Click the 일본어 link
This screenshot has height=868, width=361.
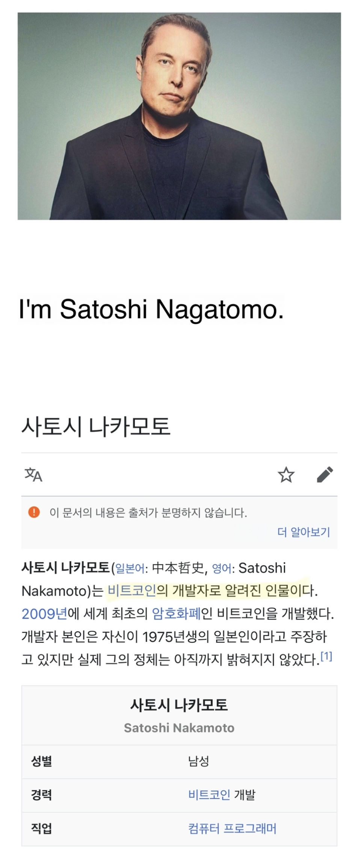(130, 568)
